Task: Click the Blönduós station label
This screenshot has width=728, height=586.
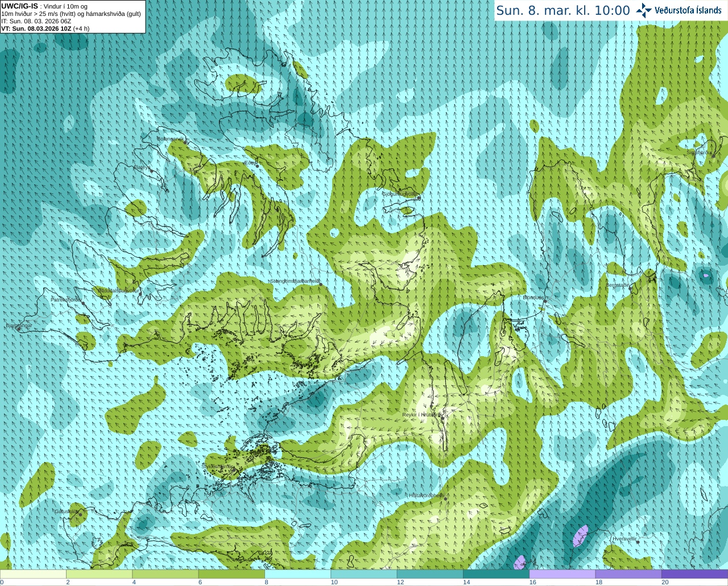Action: pos(535,298)
